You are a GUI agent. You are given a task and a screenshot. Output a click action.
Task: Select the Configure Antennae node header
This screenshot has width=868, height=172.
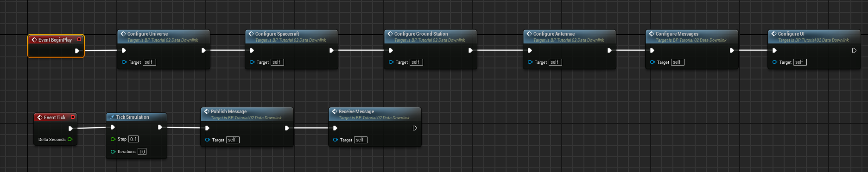point(570,37)
